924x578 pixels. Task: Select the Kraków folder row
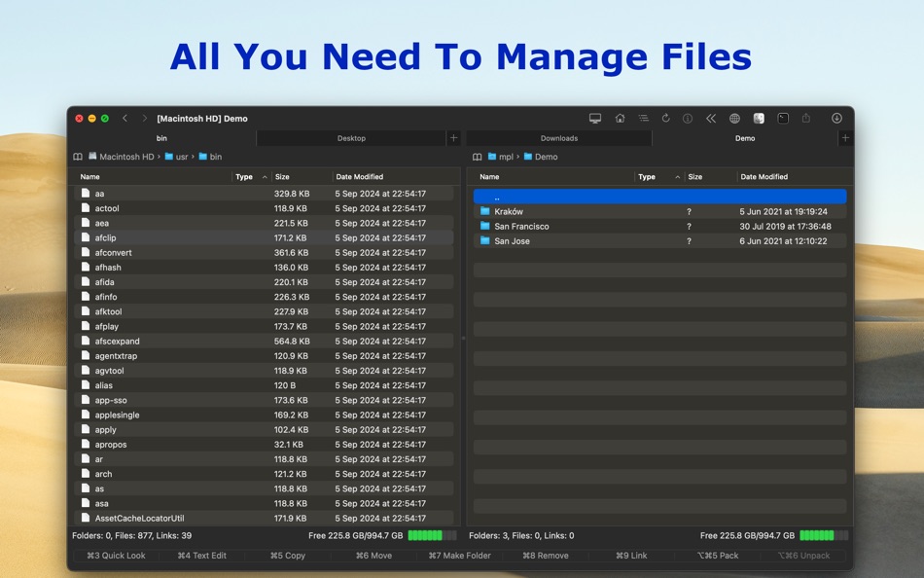[x=660, y=211]
